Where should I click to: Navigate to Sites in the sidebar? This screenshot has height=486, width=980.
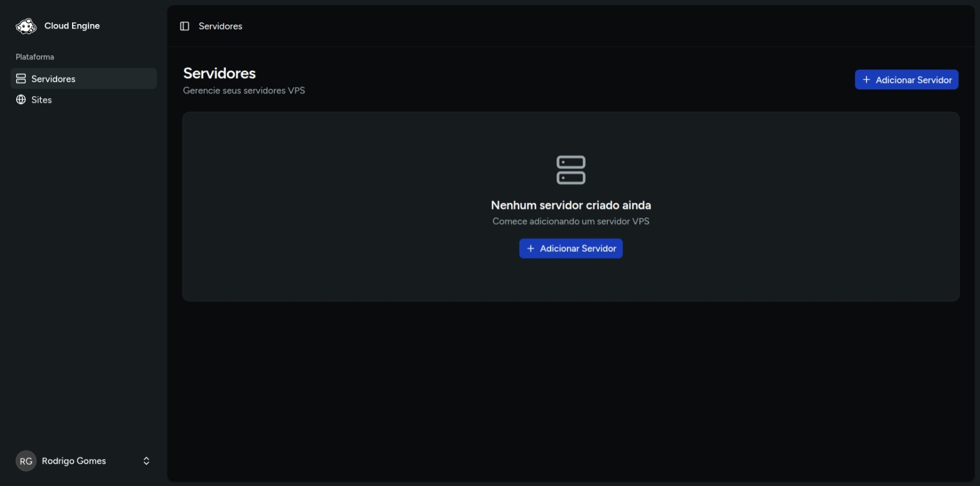[x=41, y=100]
